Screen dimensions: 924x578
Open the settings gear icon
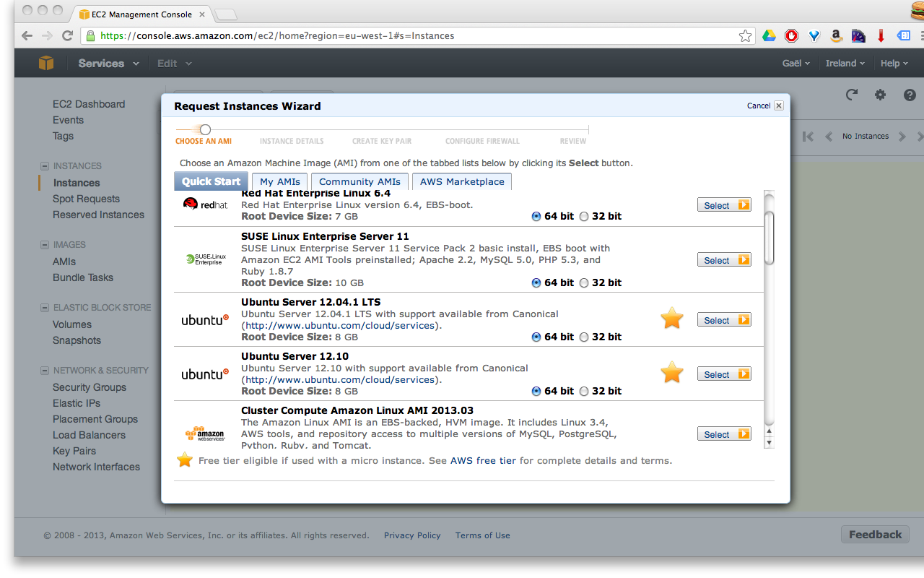pyautogui.click(x=880, y=95)
